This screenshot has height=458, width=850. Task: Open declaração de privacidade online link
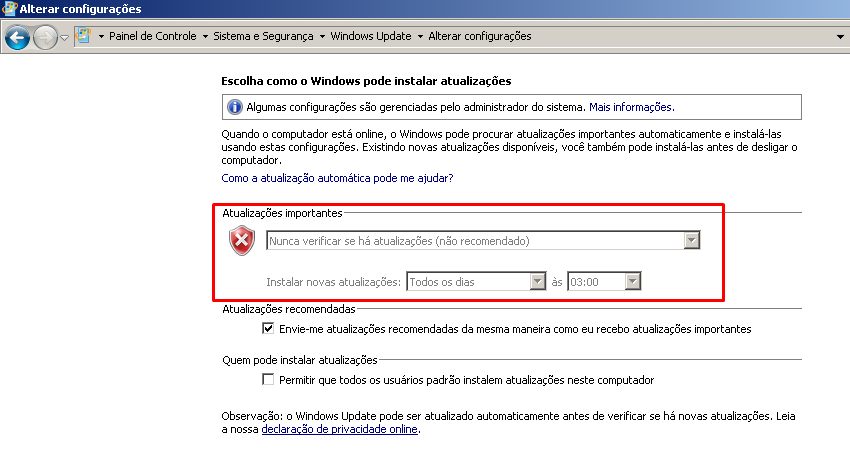pyautogui.click(x=339, y=429)
